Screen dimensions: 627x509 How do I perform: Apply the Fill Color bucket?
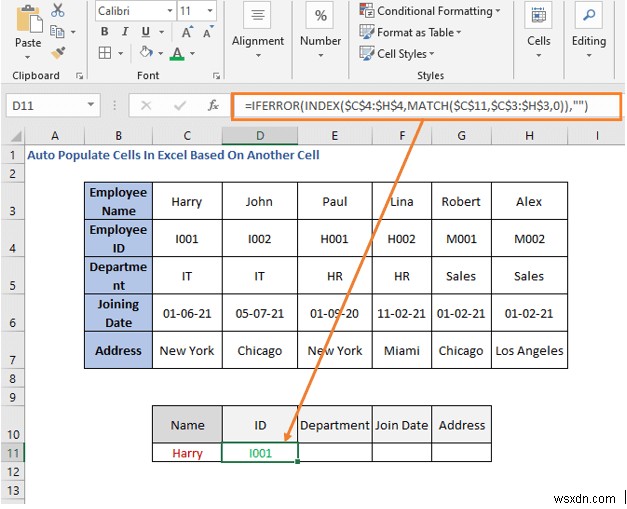pyautogui.click(x=146, y=52)
